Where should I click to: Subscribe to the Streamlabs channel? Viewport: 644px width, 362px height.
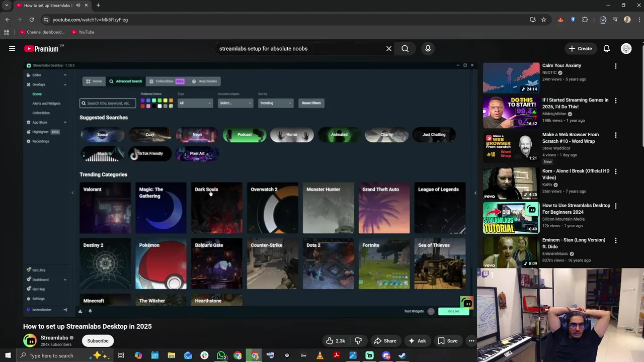click(98, 341)
